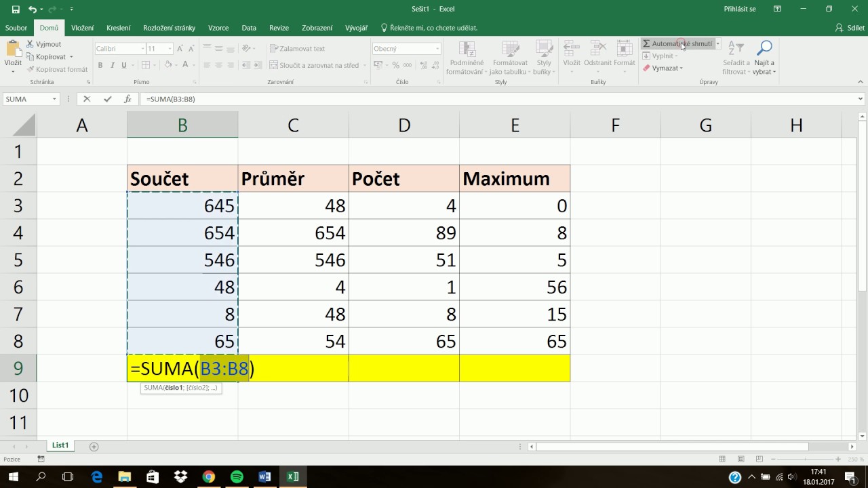Viewport: 868px width, 488px height.
Task: Toggle Underline formatting
Action: (123, 66)
